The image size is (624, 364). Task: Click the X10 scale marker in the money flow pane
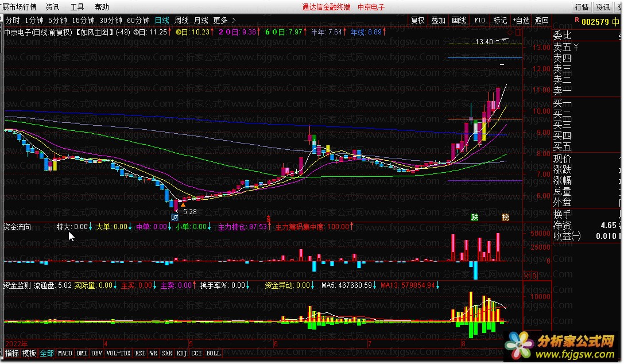coord(530,276)
